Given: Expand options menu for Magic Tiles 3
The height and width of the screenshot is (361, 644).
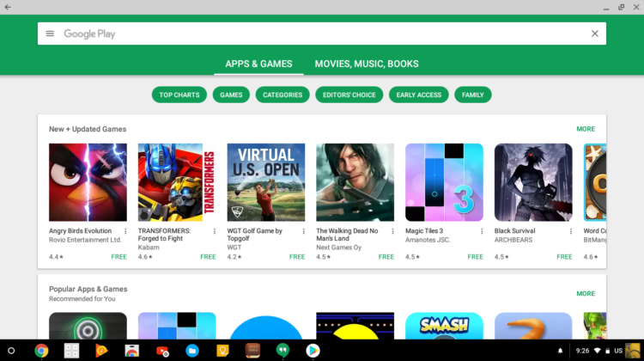Looking at the screenshot, I should 483,231.
